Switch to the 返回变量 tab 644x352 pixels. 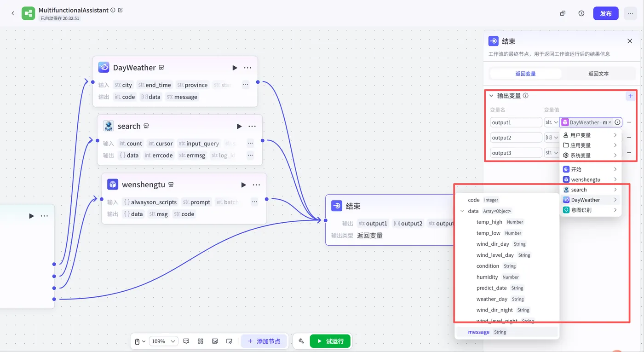[x=525, y=74]
